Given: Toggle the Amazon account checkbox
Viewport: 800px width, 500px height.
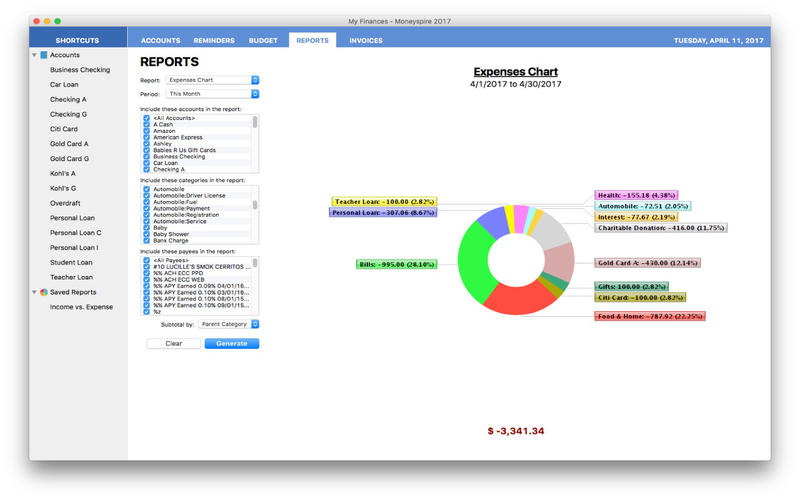Looking at the screenshot, I should click(146, 131).
